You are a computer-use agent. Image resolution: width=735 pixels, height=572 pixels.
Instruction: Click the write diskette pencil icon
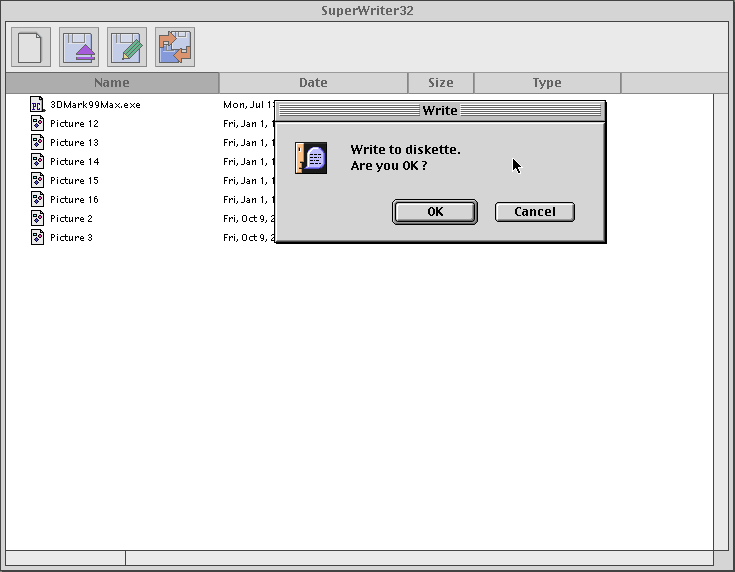coord(127,47)
